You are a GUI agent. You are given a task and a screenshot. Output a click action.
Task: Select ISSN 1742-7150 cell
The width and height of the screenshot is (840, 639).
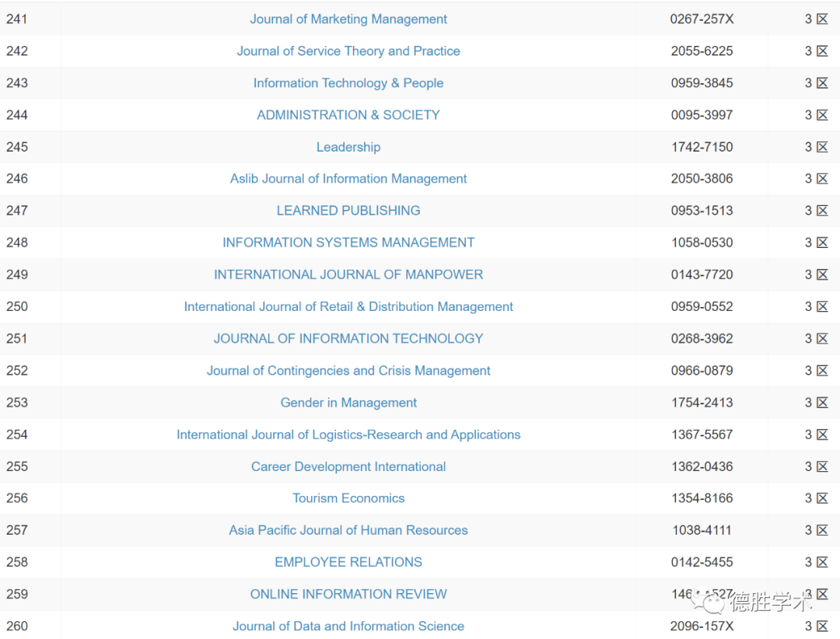702,147
